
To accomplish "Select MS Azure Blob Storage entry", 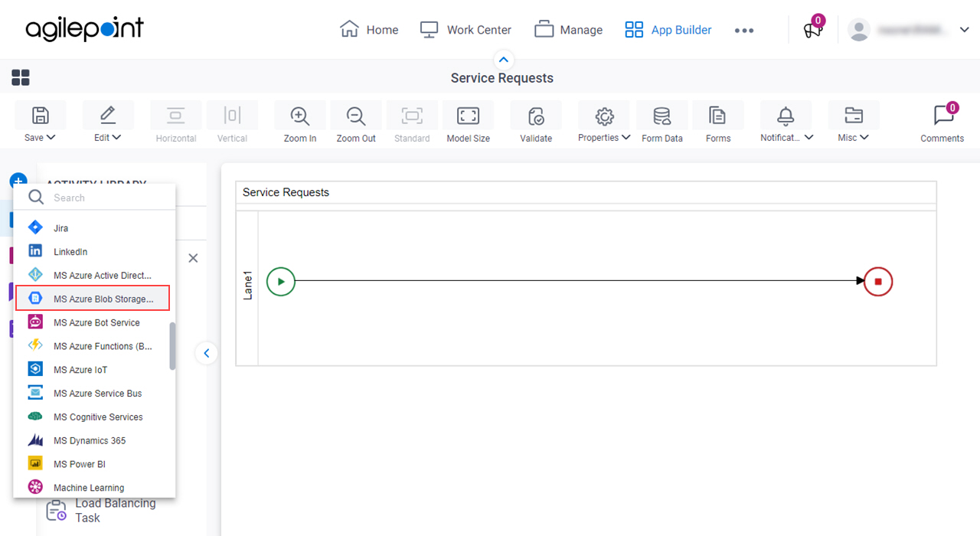I will pos(93,299).
